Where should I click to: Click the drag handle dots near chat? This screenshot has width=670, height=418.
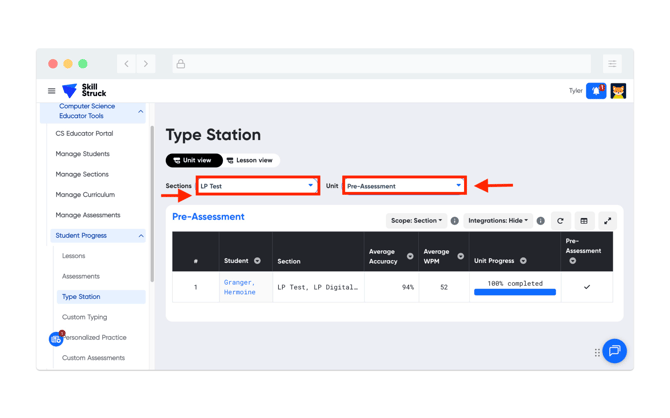[x=597, y=353]
